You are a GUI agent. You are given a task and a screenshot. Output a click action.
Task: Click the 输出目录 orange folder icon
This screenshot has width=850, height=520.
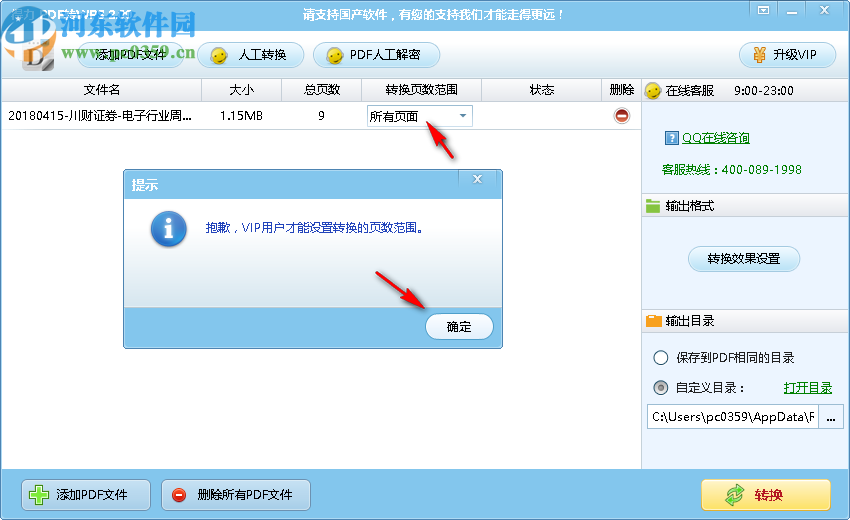click(x=654, y=321)
